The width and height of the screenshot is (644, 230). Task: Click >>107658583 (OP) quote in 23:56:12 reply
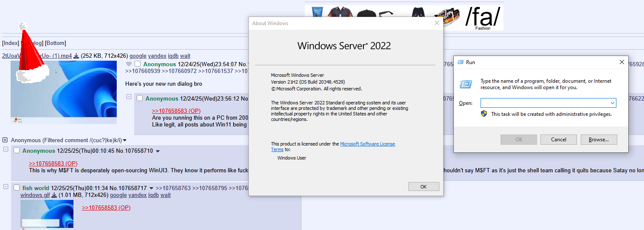click(176, 111)
